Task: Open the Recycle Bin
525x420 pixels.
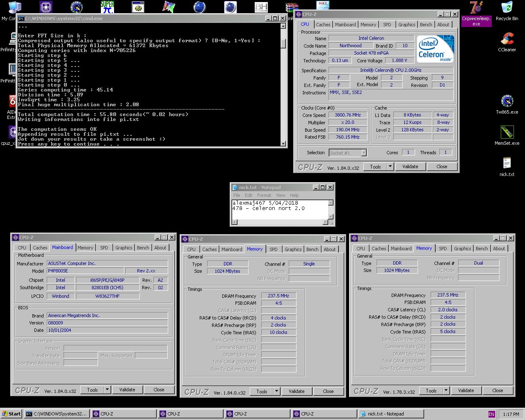Action: click(507, 11)
